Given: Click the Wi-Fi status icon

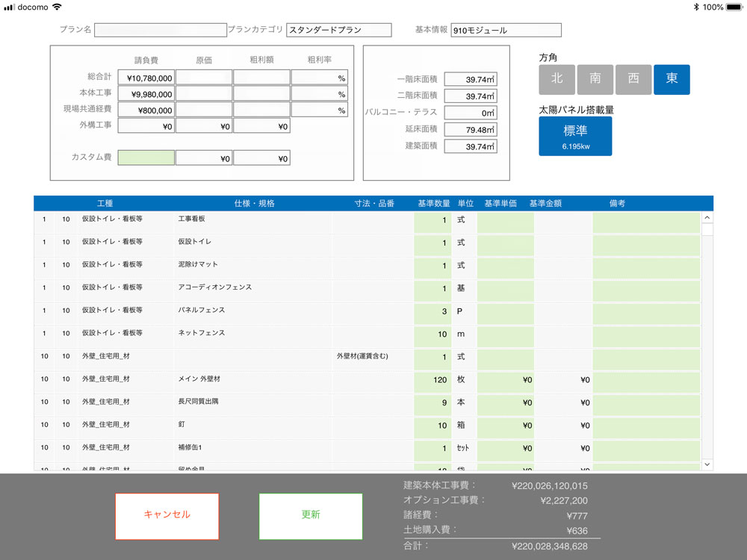Looking at the screenshot, I should [x=57, y=7].
